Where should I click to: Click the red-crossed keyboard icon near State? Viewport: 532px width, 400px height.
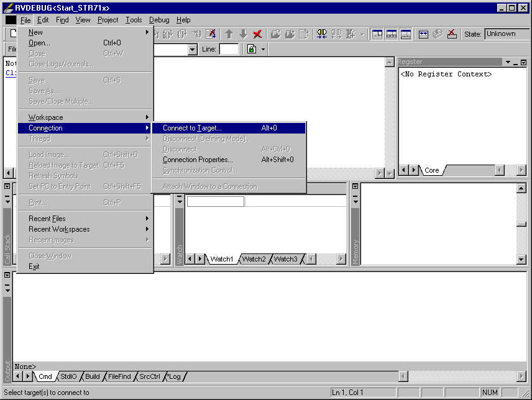click(452, 34)
